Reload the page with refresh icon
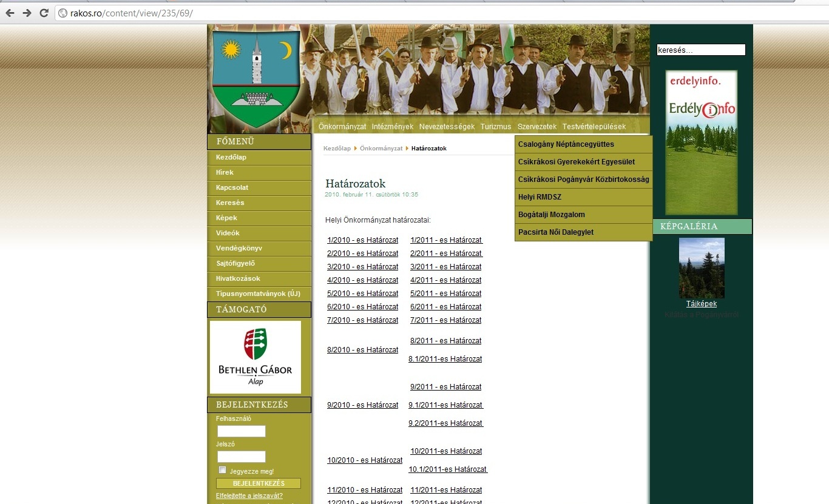829x504 pixels. point(44,13)
